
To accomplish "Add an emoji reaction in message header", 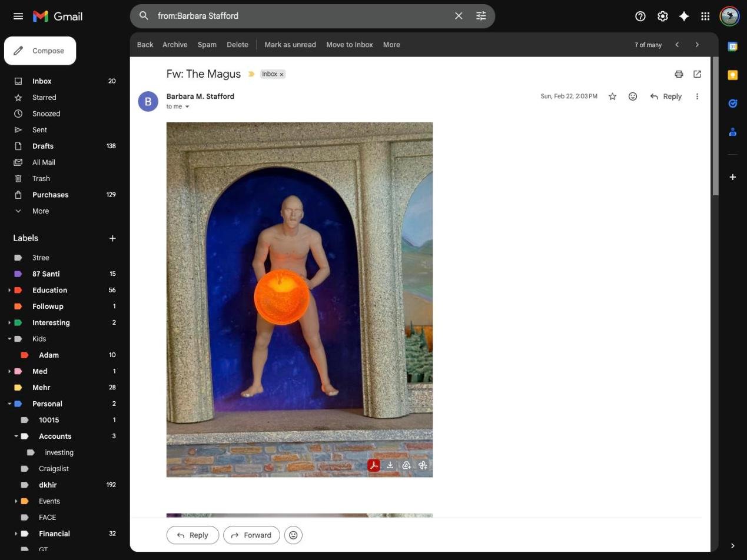I will pyautogui.click(x=633, y=96).
